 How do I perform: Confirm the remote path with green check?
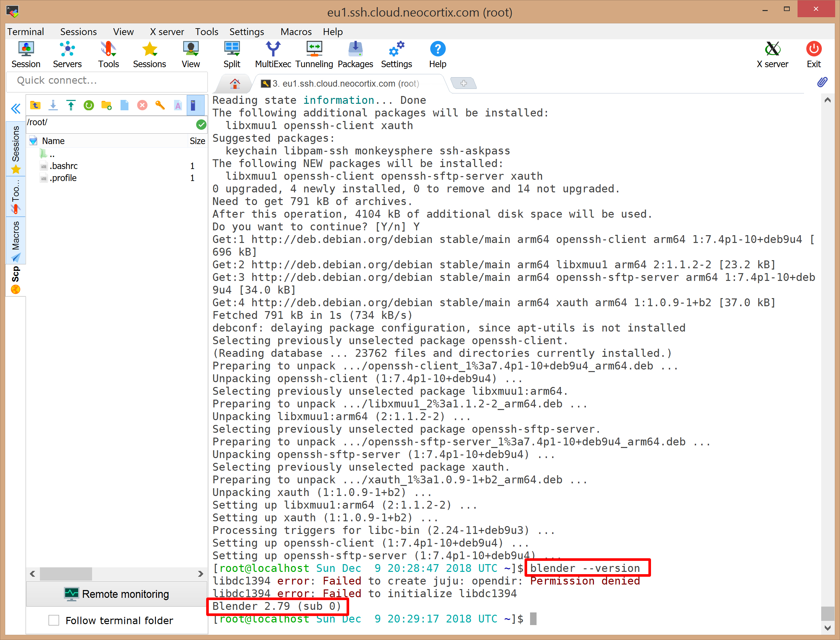click(201, 124)
